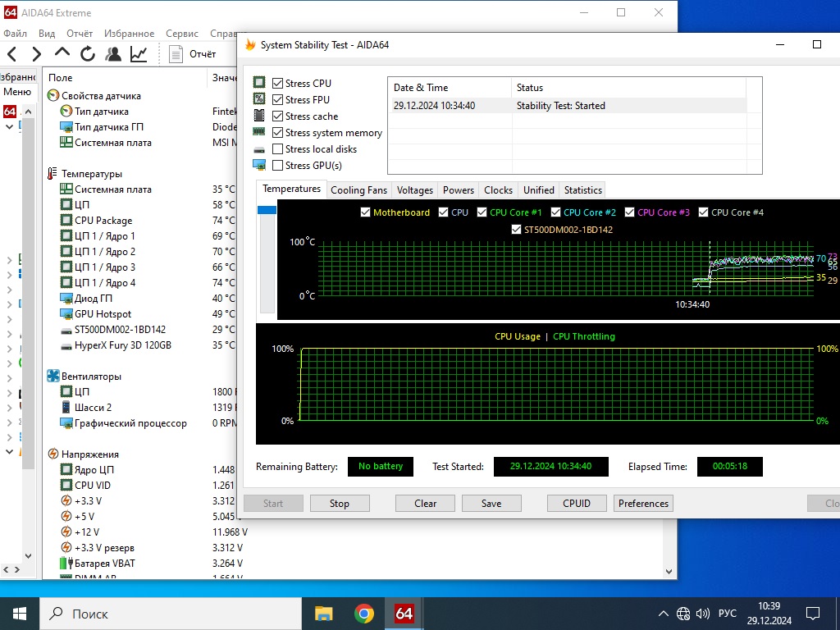Viewport: 840px width, 630px height.
Task: Open File Explorer from the taskbar
Action: pyautogui.click(x=324, y=614)
